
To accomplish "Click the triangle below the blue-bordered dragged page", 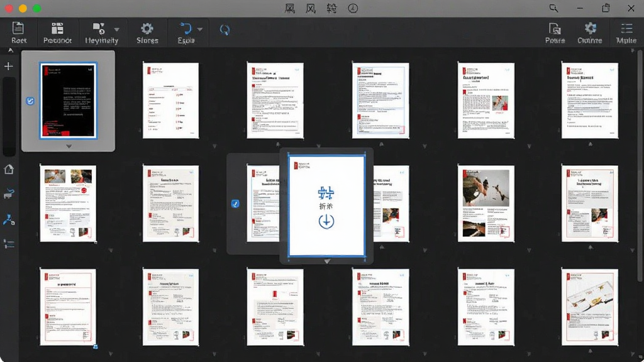I will tap(327, 261).
